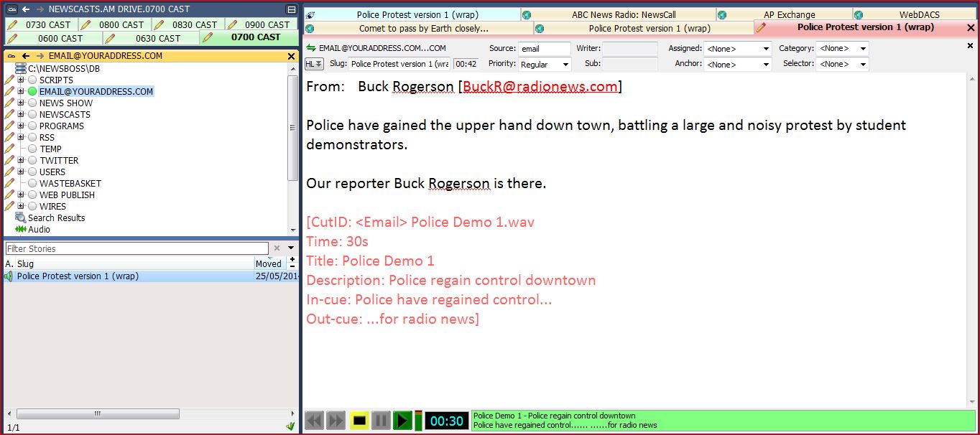The width and height of the screenshot is (980, 435).
Task: Click the pencil icon beside SCRIPTS folder
Action: [9, 80]
